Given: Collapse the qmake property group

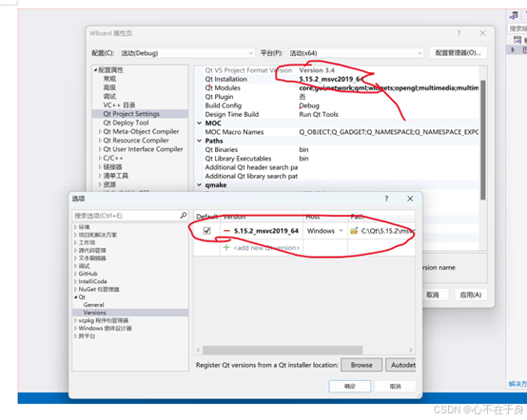Looking at the screenshot, I should [200, 185].
